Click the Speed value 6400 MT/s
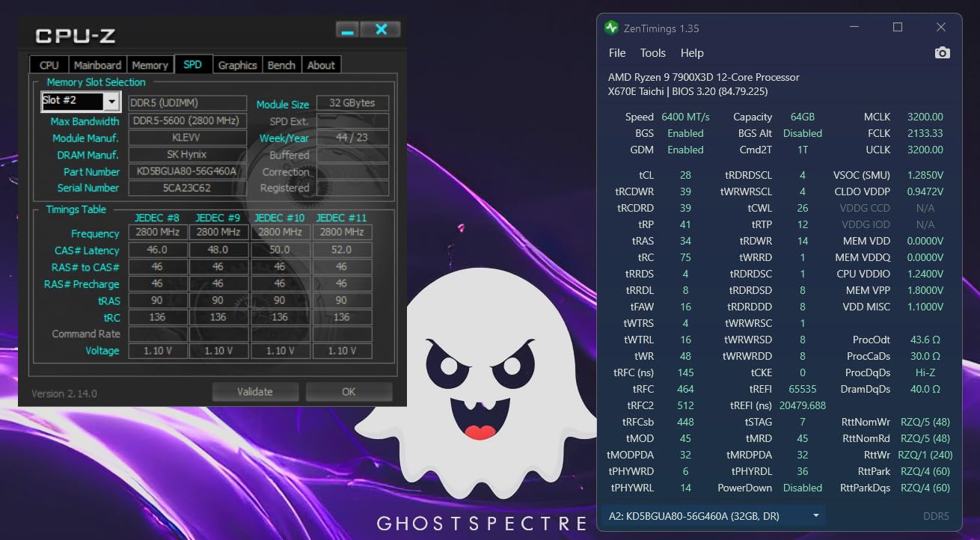This screenshot has width=980, height=540. coord(685,117)
